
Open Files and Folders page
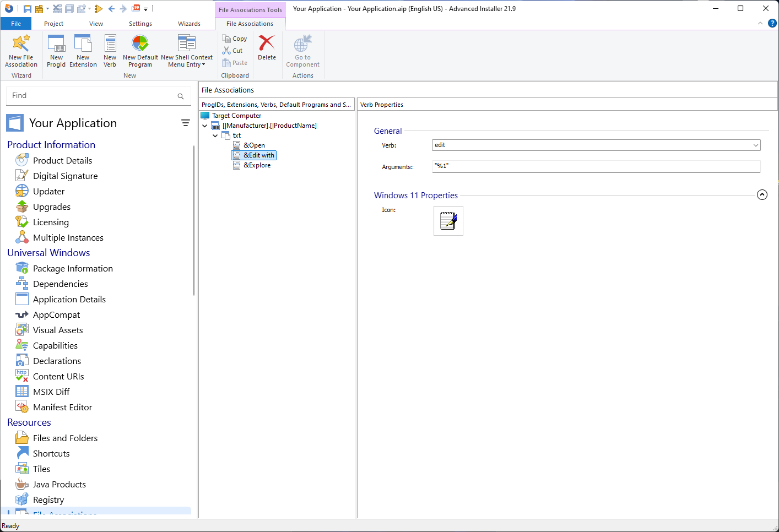pyautogui.click(x=65, y=438)
